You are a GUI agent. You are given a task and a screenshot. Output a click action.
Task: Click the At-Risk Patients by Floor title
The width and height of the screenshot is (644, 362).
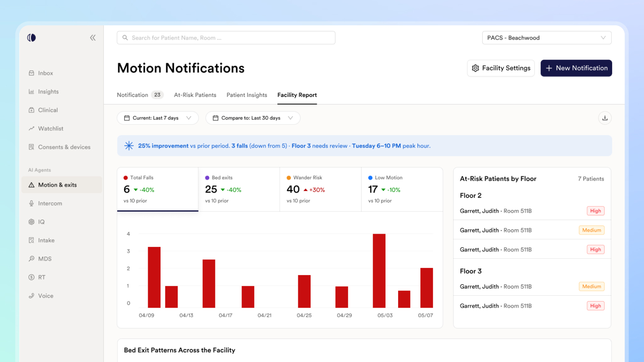tap(498, 179)
